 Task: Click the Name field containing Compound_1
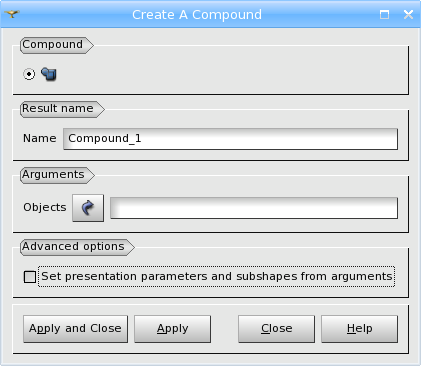point(230,139)
